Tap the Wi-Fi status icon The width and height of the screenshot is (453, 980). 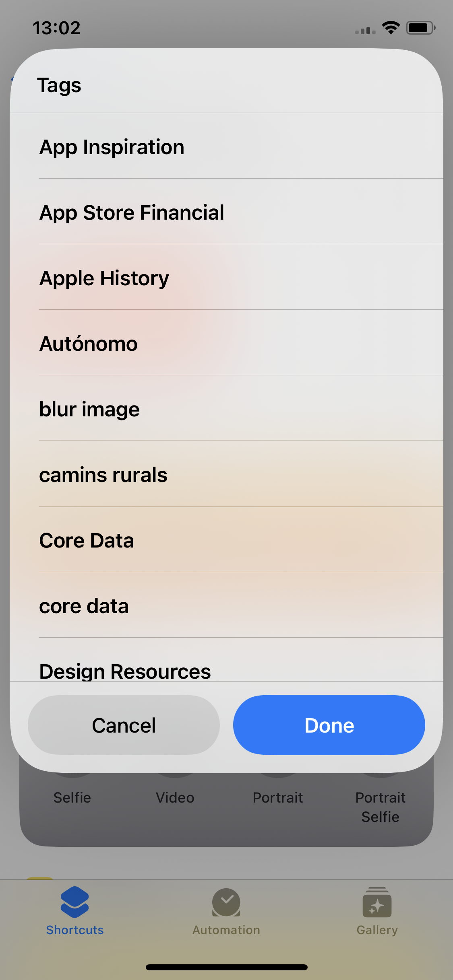coord(391,28)
